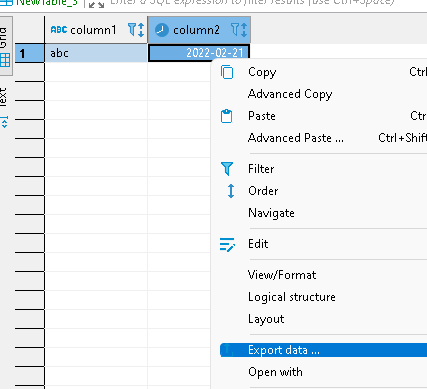Screen dimensions: 427x389
Task: Click column2 filter/sort icon
Action: click(x=239, y=30)
